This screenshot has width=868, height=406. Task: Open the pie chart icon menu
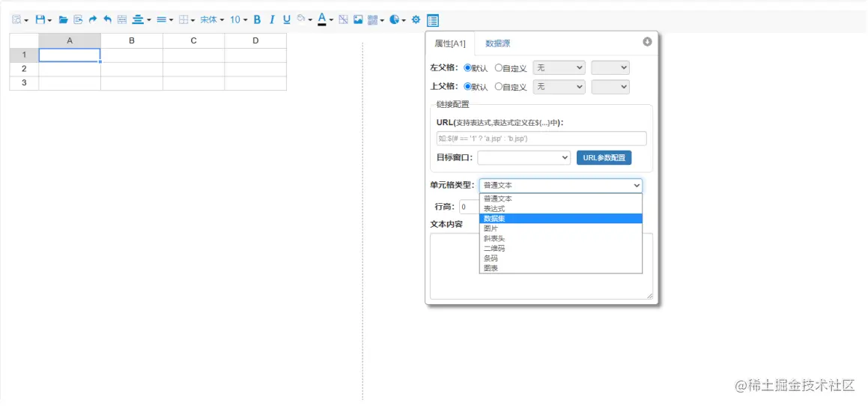pyautogui.click(x=398, y=19)
